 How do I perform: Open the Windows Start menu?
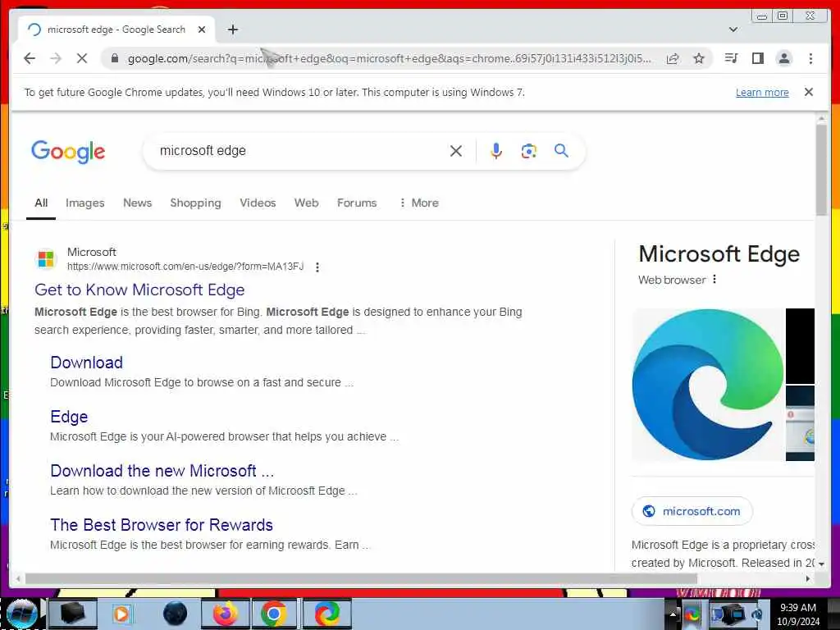pos(21,614)
